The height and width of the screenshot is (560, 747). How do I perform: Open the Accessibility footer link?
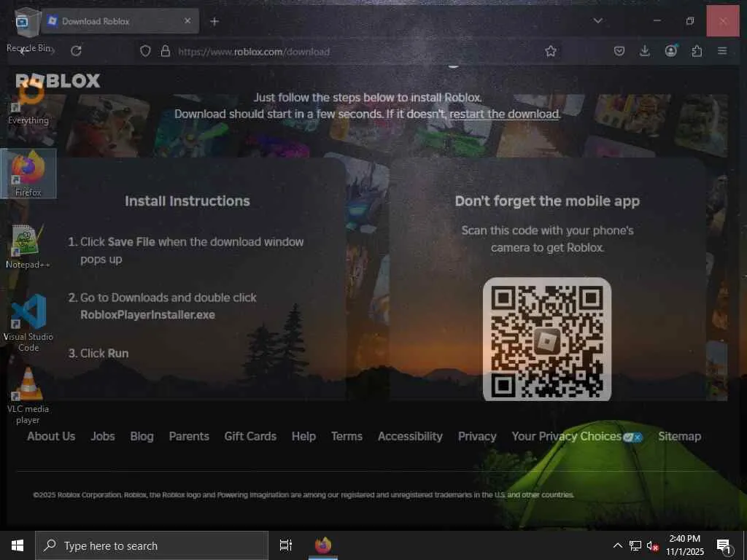coord(410,436)
